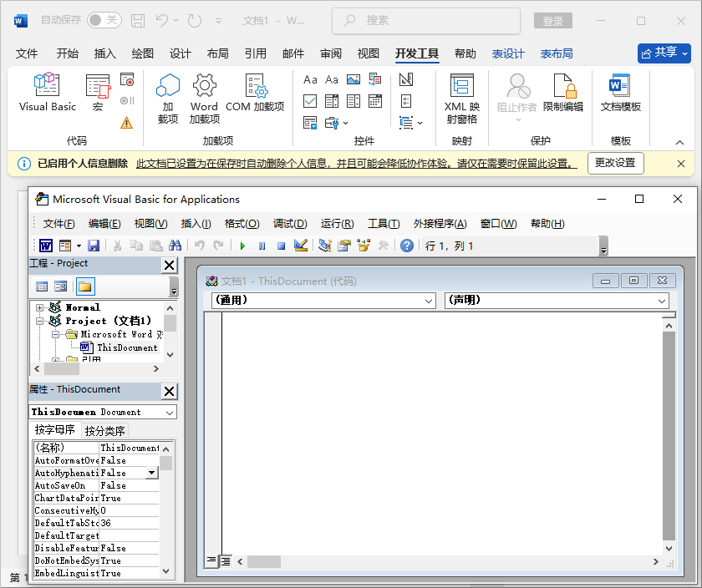The image size is (702, 588).
Task: Expand the 加载项 legacy tools dropdown arrow
Action: pos(345,124)
